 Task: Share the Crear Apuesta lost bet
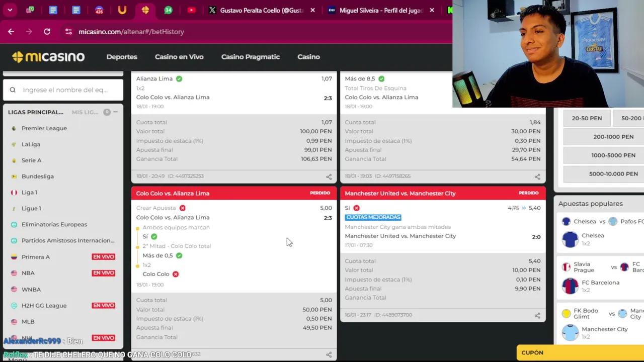coord(329,354)
